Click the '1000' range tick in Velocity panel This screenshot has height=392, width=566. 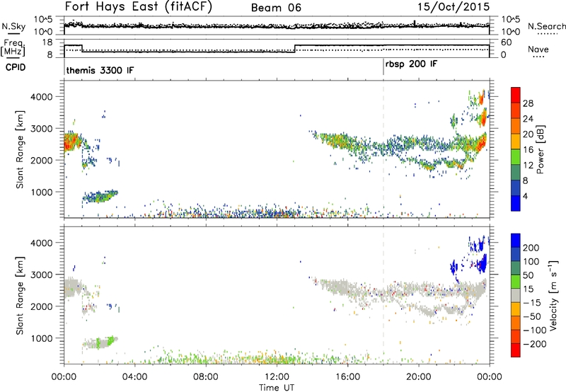(42, 338)
